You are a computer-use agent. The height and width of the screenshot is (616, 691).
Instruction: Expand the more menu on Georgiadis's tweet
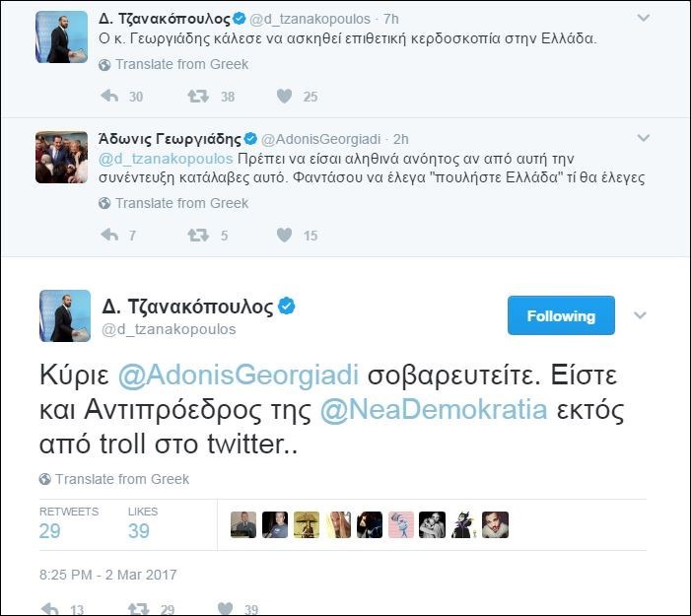click(643, 137)
